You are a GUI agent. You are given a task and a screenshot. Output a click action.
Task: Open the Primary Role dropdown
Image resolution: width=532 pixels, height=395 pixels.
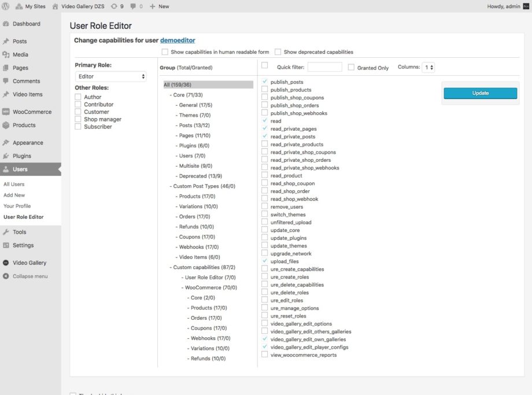point(110,77)
